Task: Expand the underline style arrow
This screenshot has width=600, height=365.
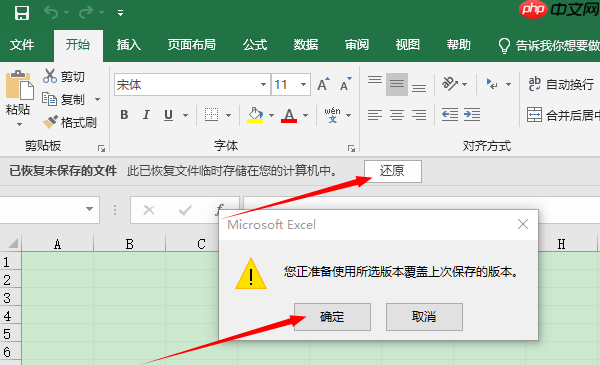Action: [186, 115]
